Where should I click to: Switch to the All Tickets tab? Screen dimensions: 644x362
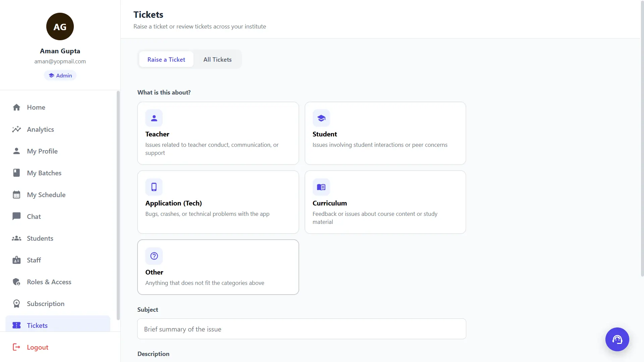coord(217,59)
